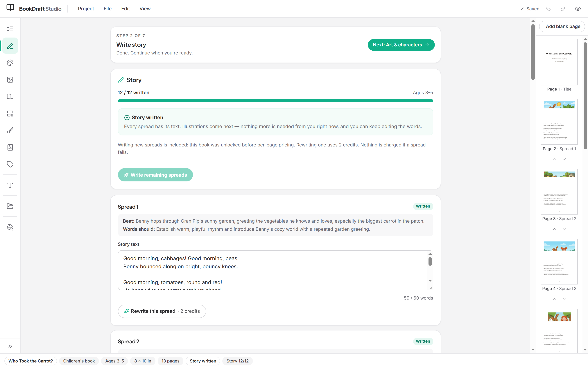Open the checklist steps icon in sidebar
This screenshot has height=368, width=588.
coord(10,29)
